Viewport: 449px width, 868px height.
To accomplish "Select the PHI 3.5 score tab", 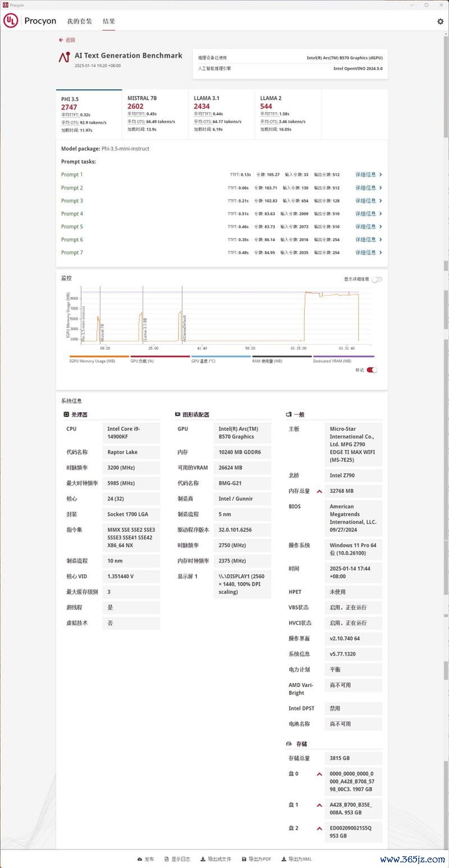I will click(89, 114).
